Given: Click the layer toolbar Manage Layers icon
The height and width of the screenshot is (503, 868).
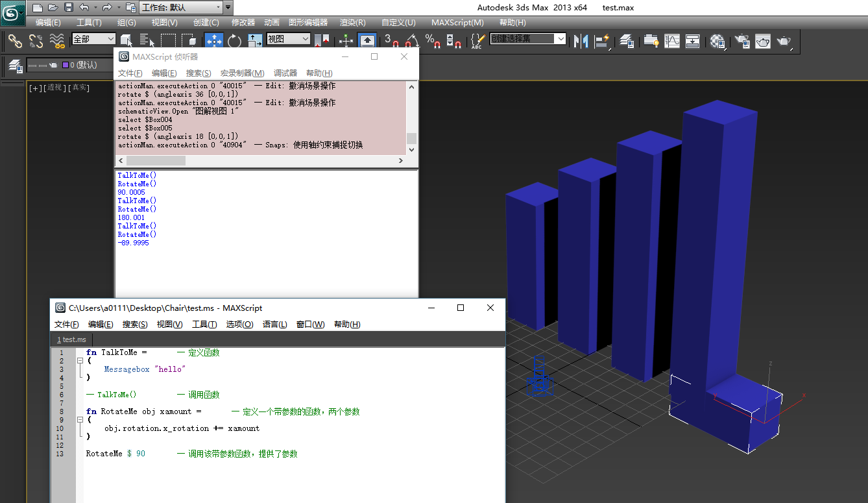Looking at the screenshot, I should (16, 66).
